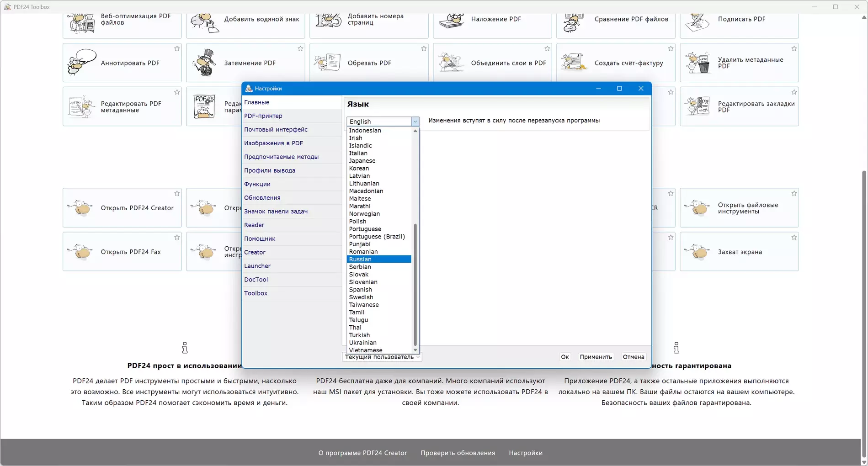
Task: Click the Захват экрана tool icon
Action: pyautogui.click(x=698, y=252)
